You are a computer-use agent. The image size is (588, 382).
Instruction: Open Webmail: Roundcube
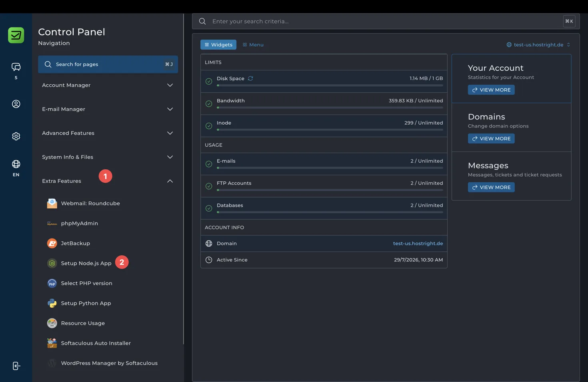(90, 203)
